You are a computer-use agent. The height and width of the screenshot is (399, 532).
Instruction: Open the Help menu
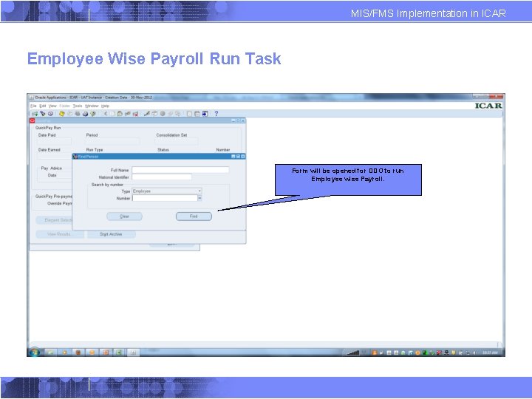[105, 106]
